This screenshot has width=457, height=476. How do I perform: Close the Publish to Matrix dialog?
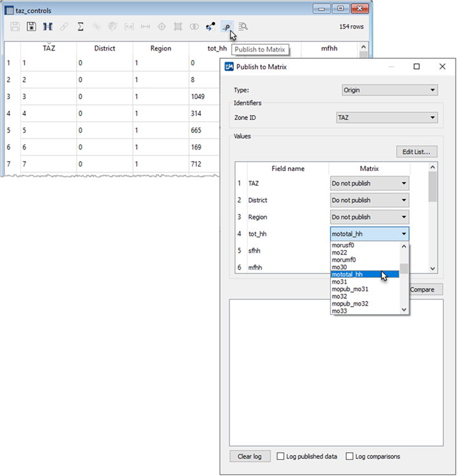(442, 67)
